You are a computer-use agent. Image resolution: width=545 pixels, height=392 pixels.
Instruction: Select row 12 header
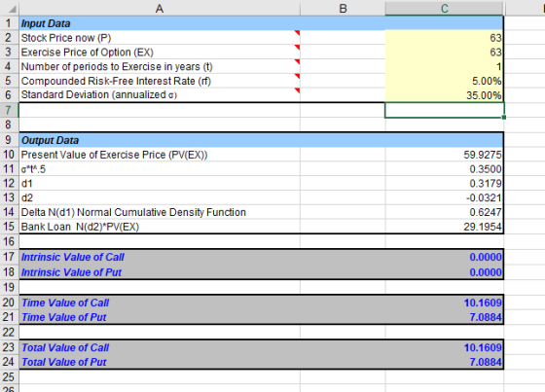[x=9, y=183]
